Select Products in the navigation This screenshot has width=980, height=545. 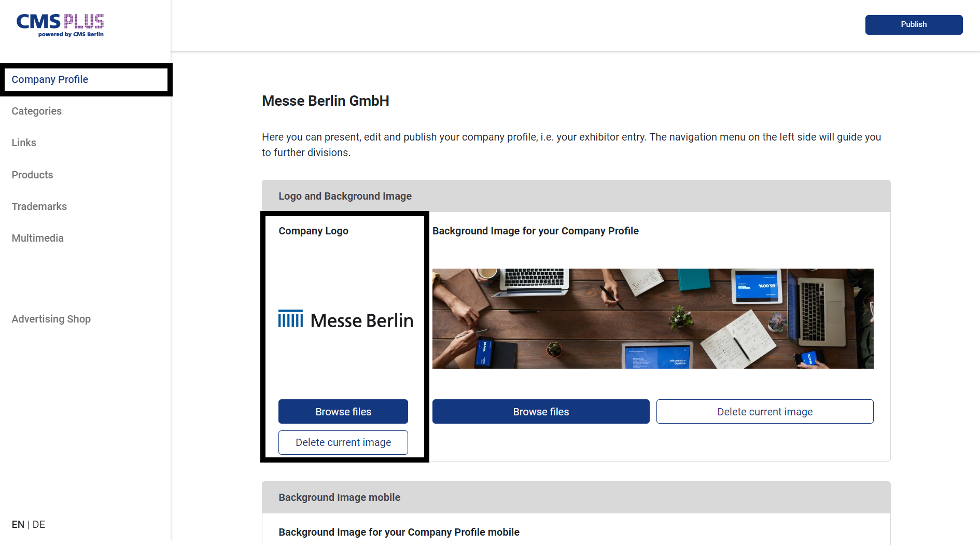(x=32, y=175)
